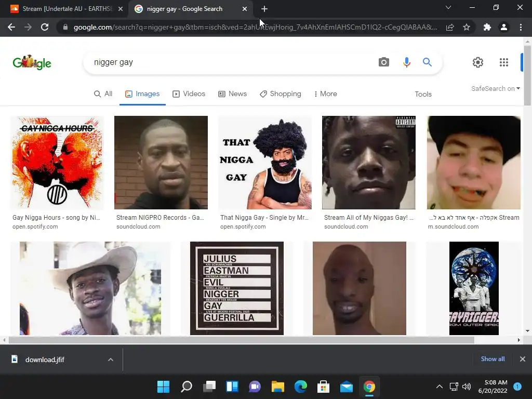Switch to the All results tab
The width and height of the screenshot is (532, 399).
tap(103, 94)
